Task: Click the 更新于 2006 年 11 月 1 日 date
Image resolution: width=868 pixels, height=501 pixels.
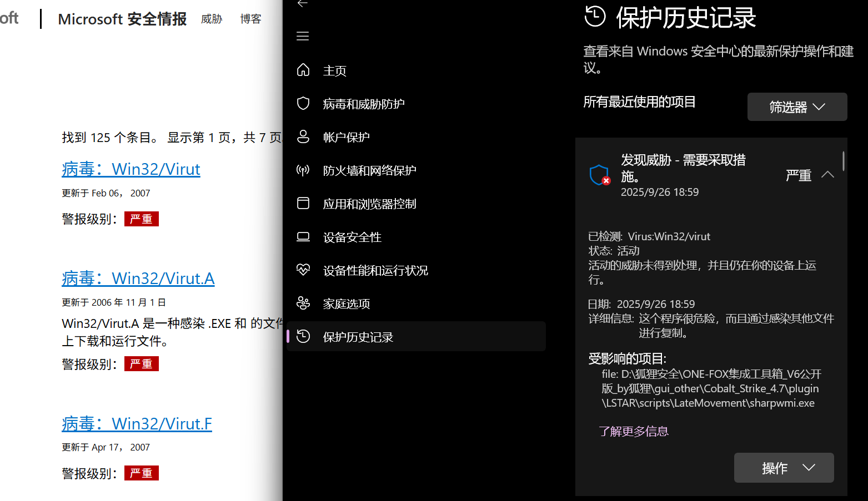Action: [x=114, y=302]
